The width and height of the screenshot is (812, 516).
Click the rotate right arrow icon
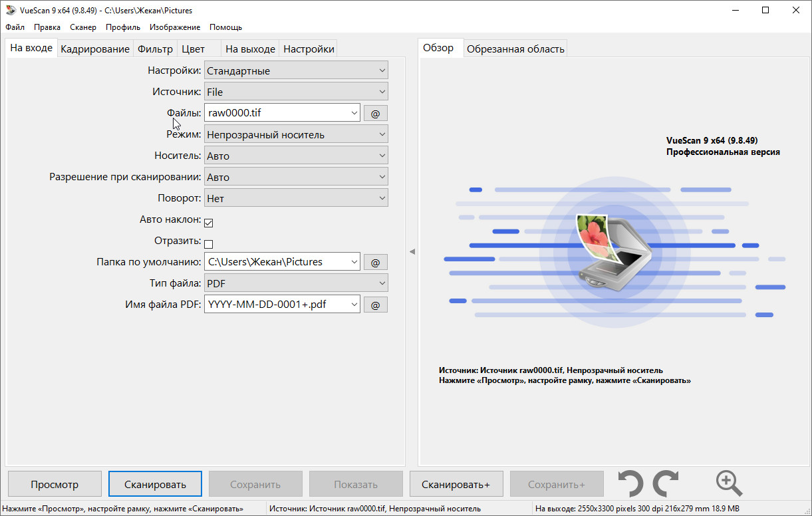pos(665,483)
